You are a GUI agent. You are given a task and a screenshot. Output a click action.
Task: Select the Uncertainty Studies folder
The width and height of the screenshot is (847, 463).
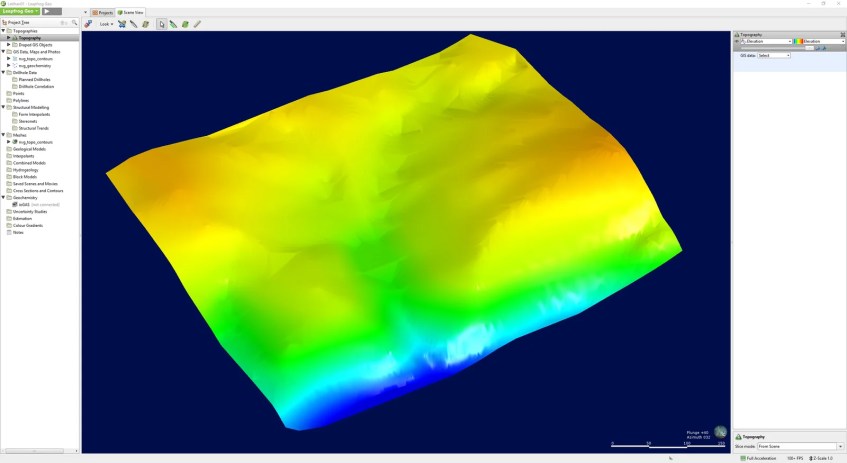30,212
